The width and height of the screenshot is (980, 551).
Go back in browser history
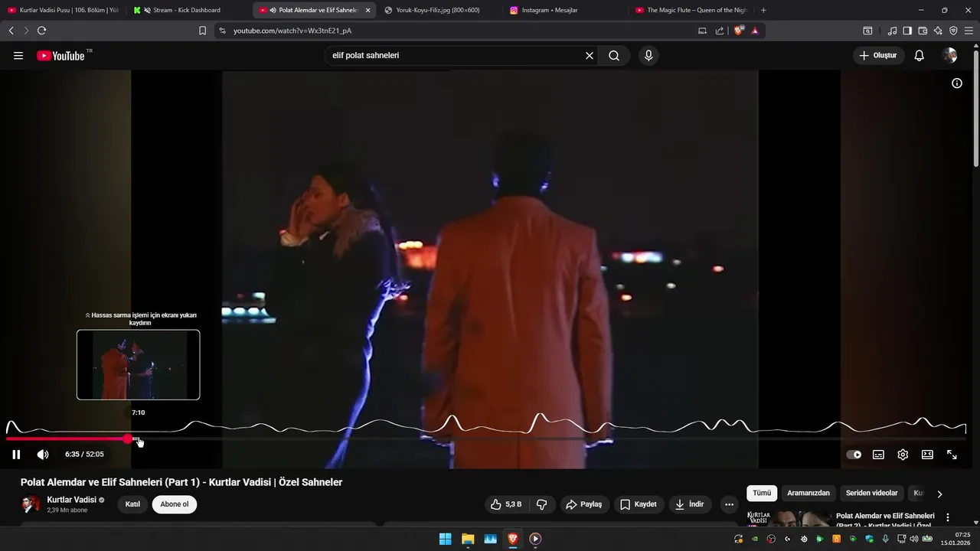pyautogui.click(x=11, y=31)
